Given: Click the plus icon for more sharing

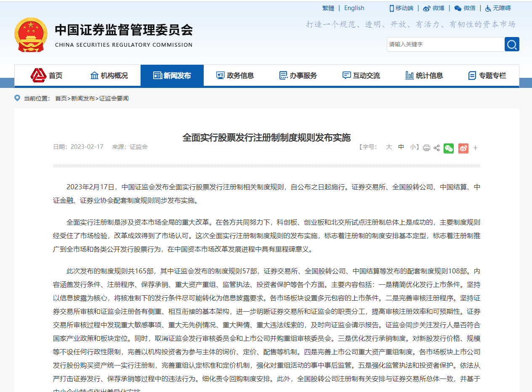Looking at the screenshot, I should [x=476, y=148].
